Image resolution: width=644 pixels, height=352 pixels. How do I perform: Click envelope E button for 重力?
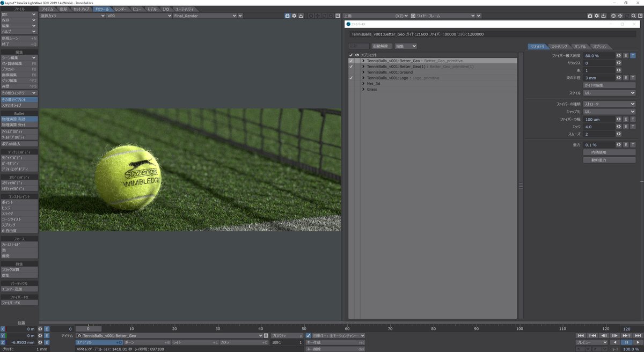pyautogui.click(x=626, y=145)
